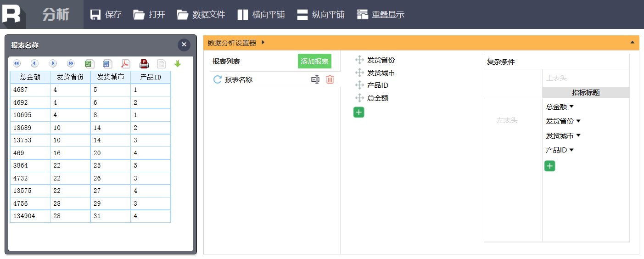Open the 发货省份 indicator dropdown
644x259 pixels.
(578, 121)
